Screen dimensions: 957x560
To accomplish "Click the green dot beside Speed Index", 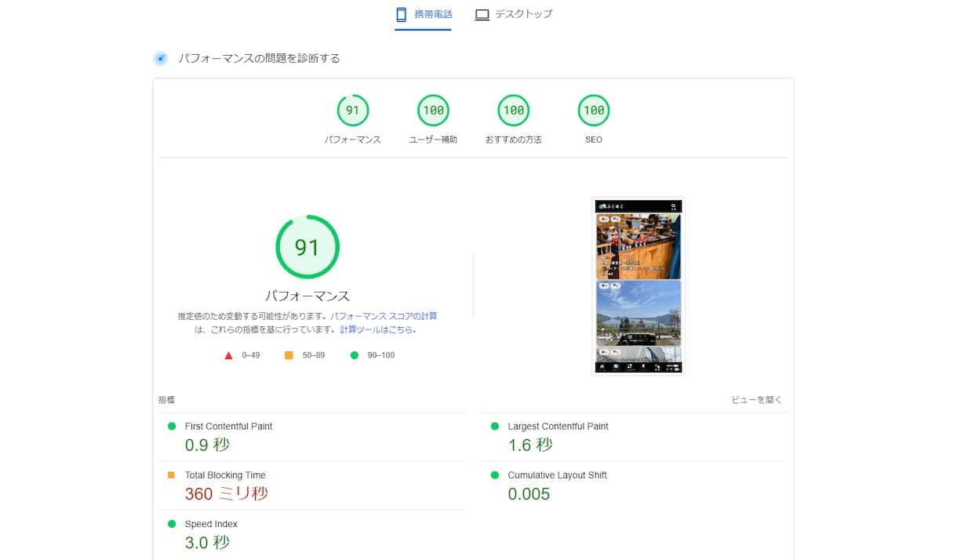I will 171,523.
